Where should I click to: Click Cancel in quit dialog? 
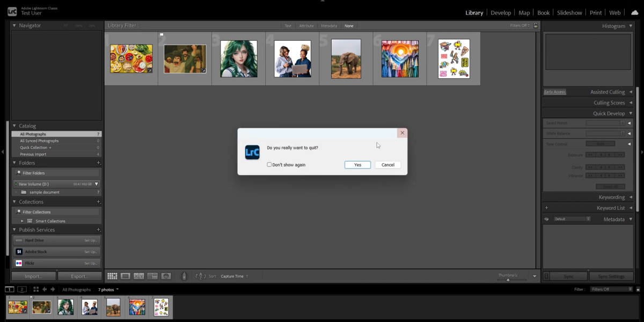pyautogui.click(x=388, y=165)
